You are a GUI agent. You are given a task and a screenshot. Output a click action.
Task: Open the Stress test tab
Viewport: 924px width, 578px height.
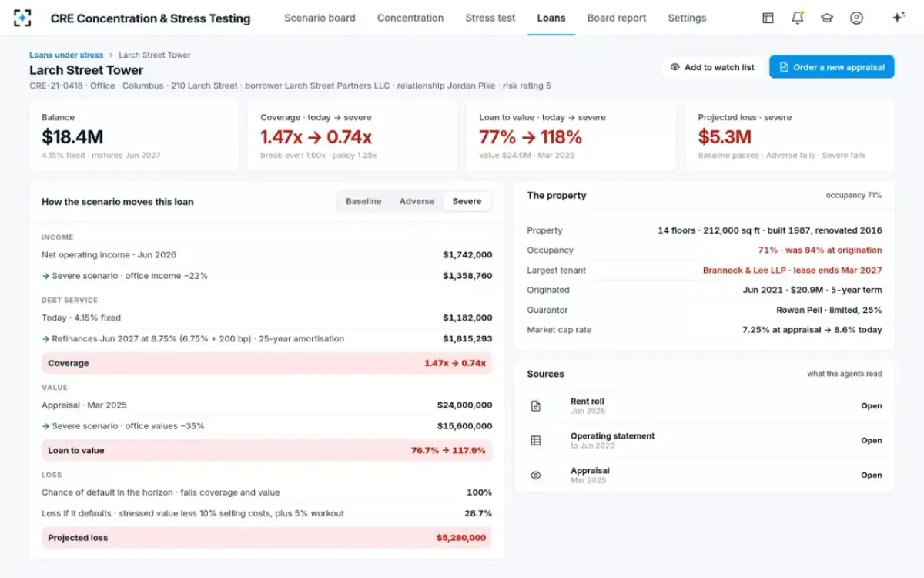tap(490, 18)
